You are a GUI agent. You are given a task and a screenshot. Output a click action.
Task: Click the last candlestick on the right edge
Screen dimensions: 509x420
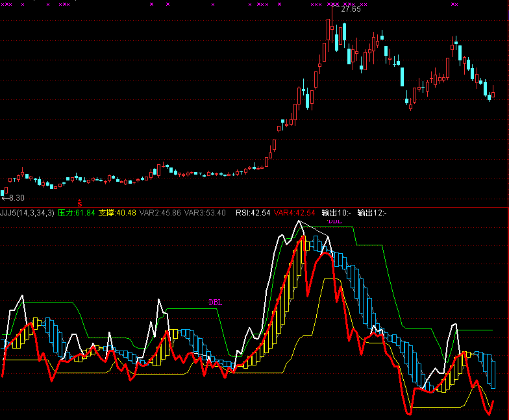pyautogui.click(x=493, y=94)
